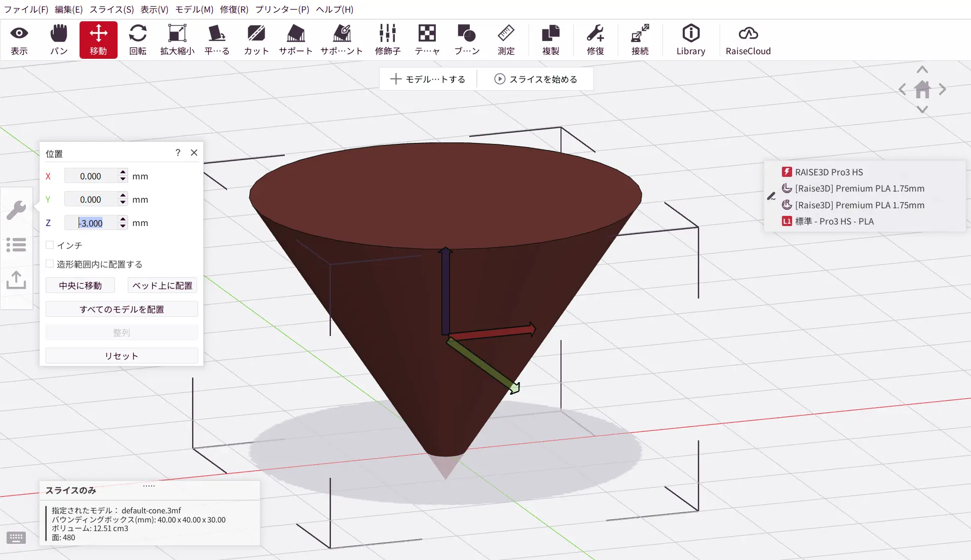Select the 回転 (rotate) tool
This screenshot has width=971, height=560.
137,40
